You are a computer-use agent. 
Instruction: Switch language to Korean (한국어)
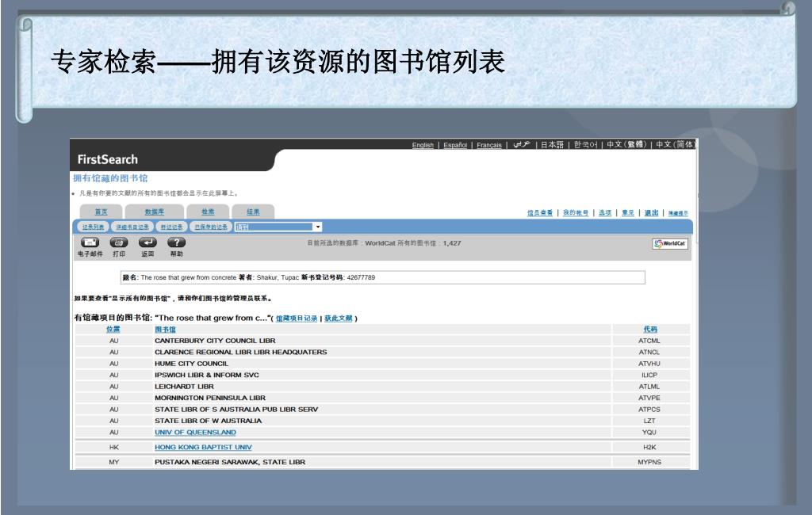[x=586, y=145]
